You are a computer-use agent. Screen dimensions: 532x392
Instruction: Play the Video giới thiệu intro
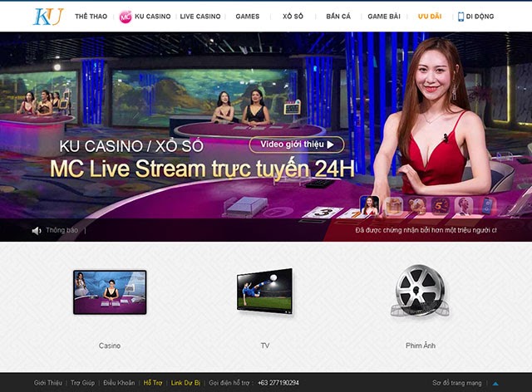[297, 145]
